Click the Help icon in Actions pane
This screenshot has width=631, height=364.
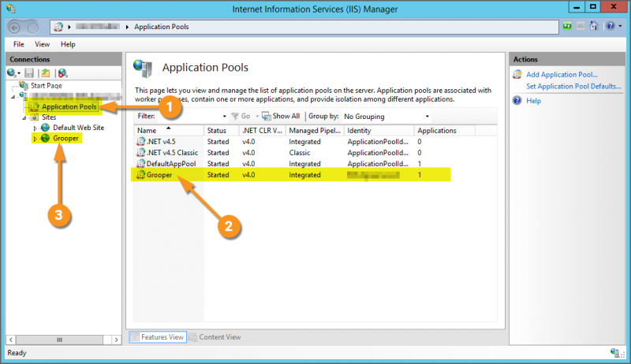[517, 100]
